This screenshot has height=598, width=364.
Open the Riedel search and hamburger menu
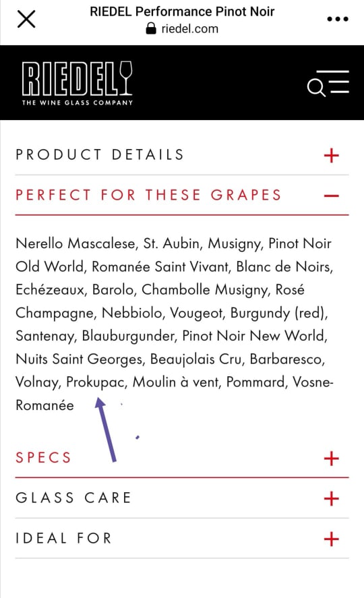(328, 83)
